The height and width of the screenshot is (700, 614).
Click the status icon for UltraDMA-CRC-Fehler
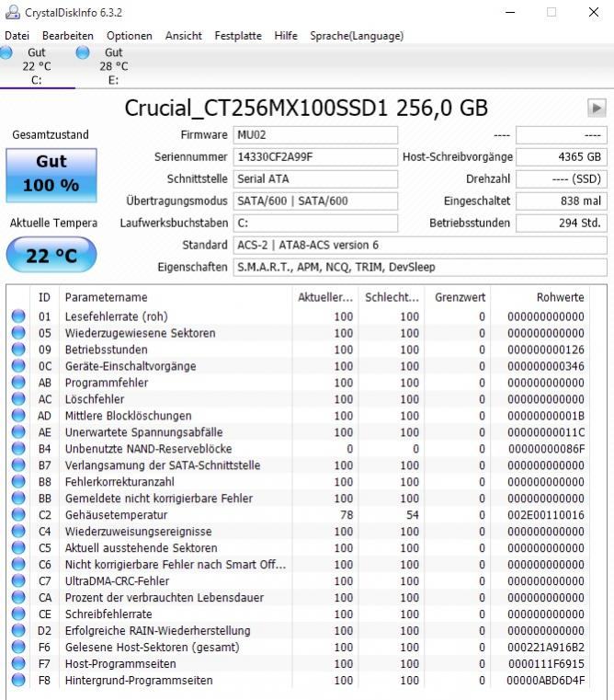[18, 580]
